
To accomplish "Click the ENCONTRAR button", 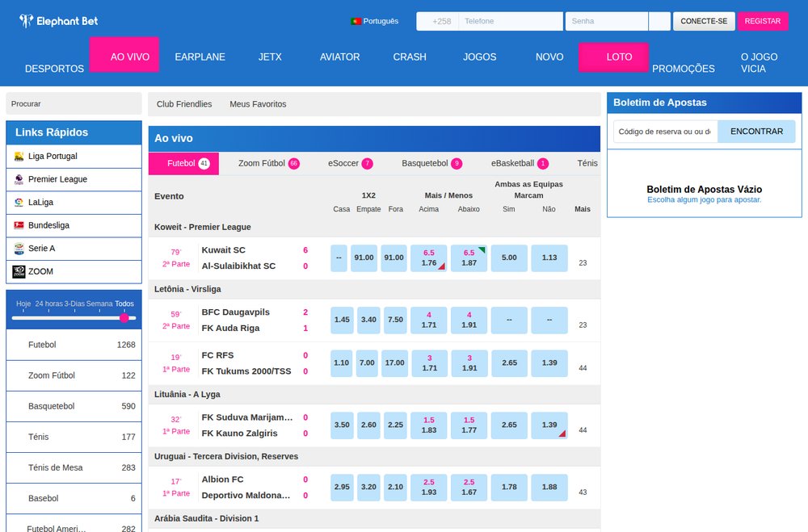I will pos(756,132).
